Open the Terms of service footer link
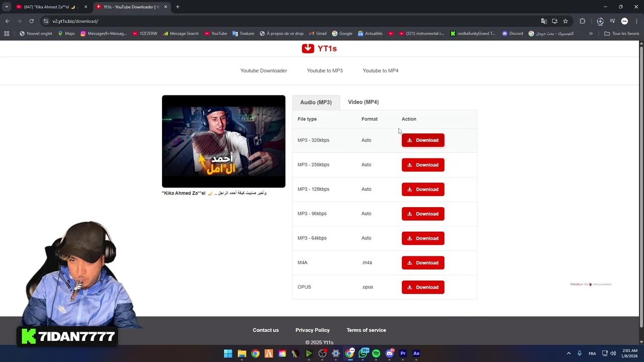This screenshot has width=644, height=362. pos(366,330)
